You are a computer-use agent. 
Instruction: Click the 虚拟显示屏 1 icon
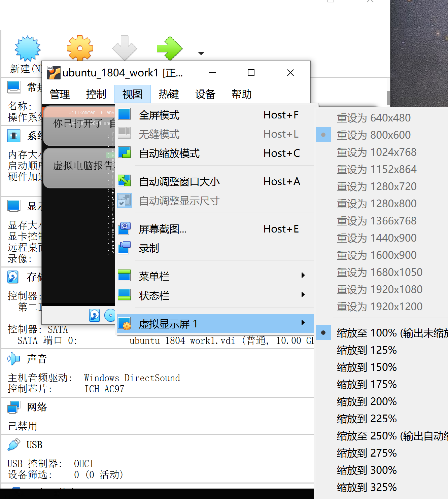click(x=125, y=323)
